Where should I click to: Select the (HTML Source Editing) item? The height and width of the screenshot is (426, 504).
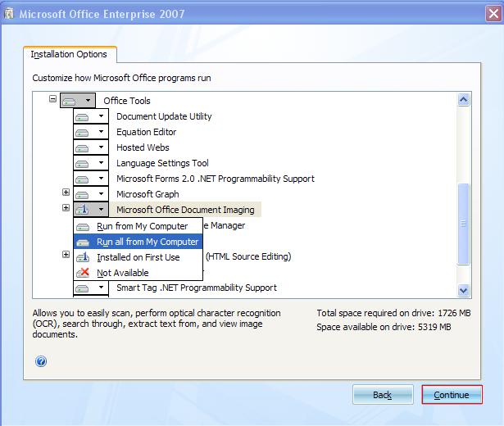point(248,256)
